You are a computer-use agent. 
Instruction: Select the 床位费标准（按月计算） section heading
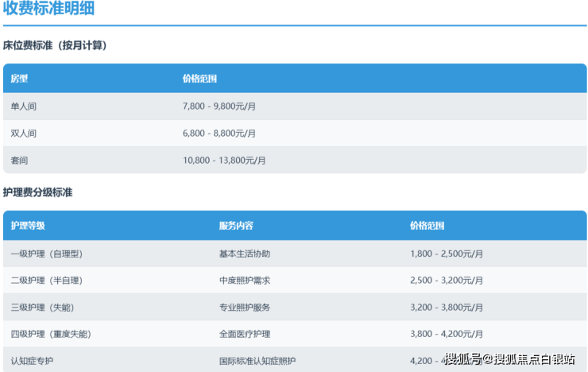55,45
